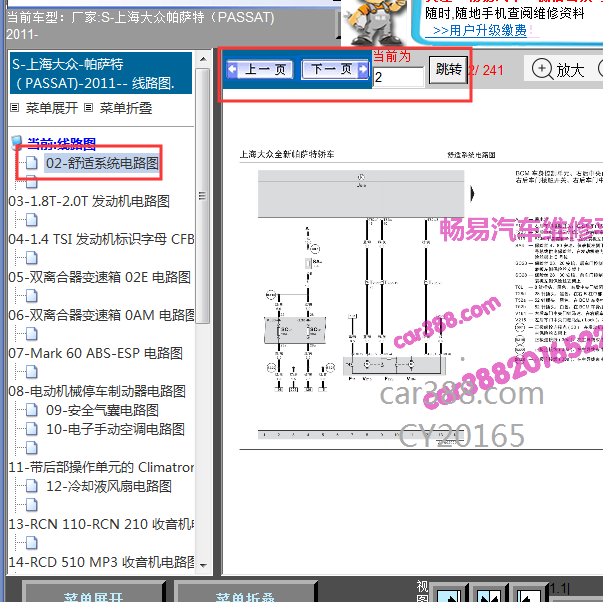603x602 pixels.
Task: Open 11-带后部操作单元的 Climatronic entry
Action: point(101,467)
